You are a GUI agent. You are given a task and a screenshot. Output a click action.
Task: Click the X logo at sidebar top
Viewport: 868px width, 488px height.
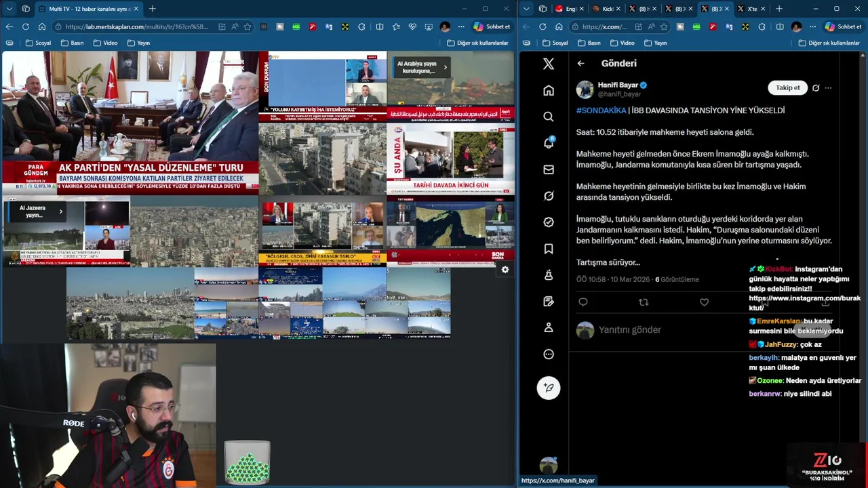pos(549,64)
